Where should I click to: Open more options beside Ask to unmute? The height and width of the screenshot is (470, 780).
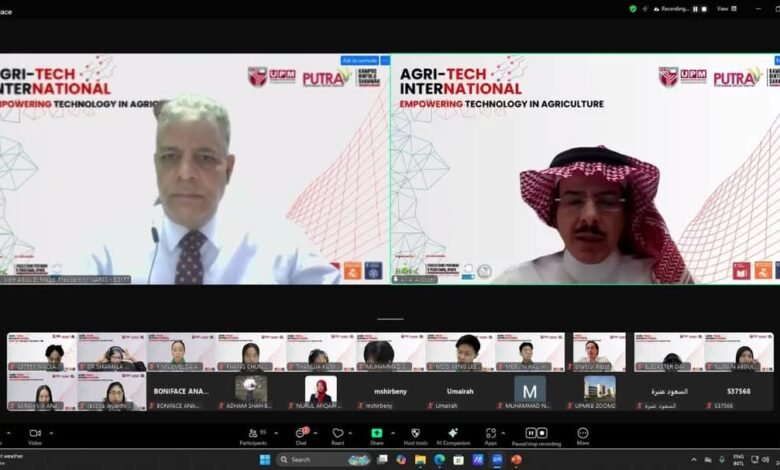point(385,61)
